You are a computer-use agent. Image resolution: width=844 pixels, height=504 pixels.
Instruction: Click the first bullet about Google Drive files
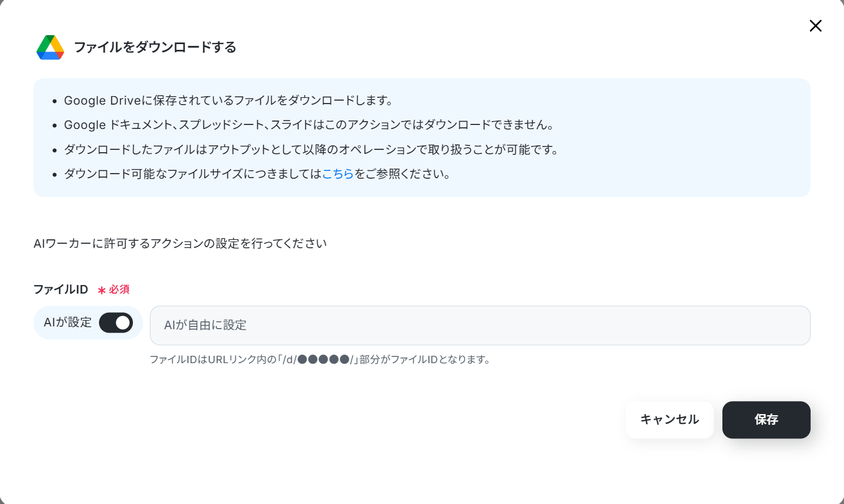click(x=229, y=101)
